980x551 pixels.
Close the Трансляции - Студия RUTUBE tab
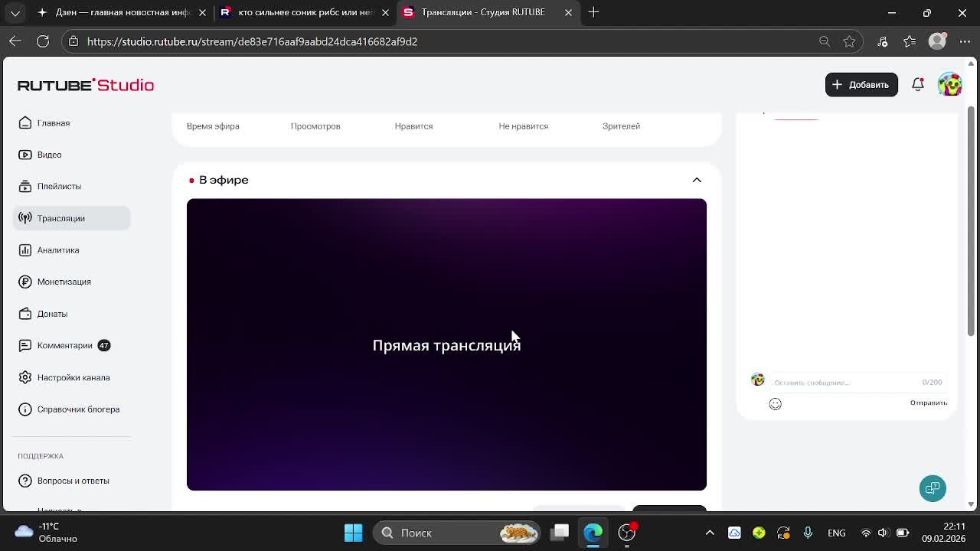tap(568, 12)
